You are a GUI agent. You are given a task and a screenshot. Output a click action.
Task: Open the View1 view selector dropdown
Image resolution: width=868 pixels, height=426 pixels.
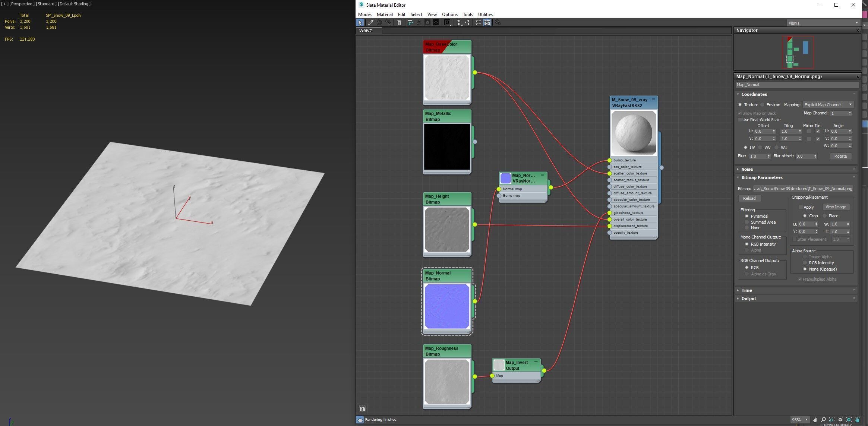tap(823, 23)
